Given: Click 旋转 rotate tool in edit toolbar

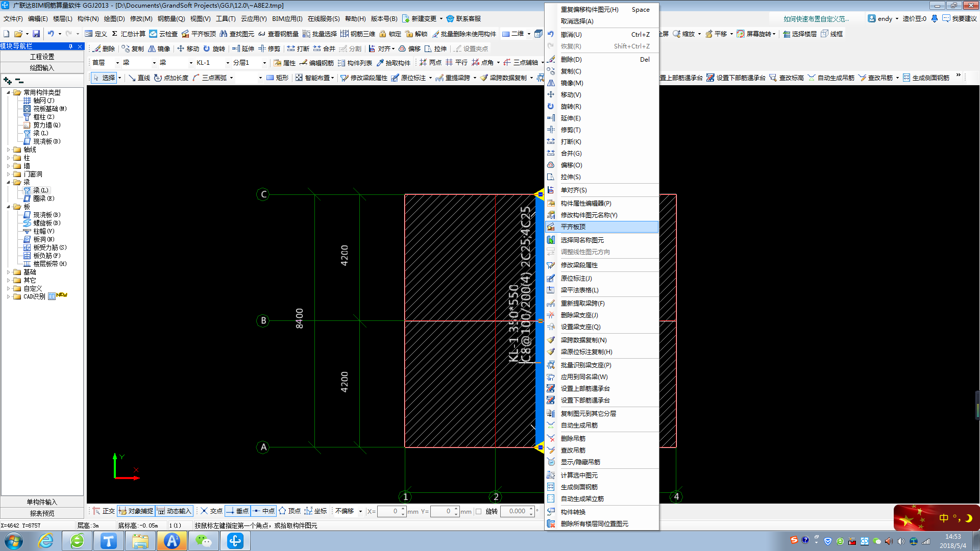Looking at the screenshot, I should coord(214,48).
